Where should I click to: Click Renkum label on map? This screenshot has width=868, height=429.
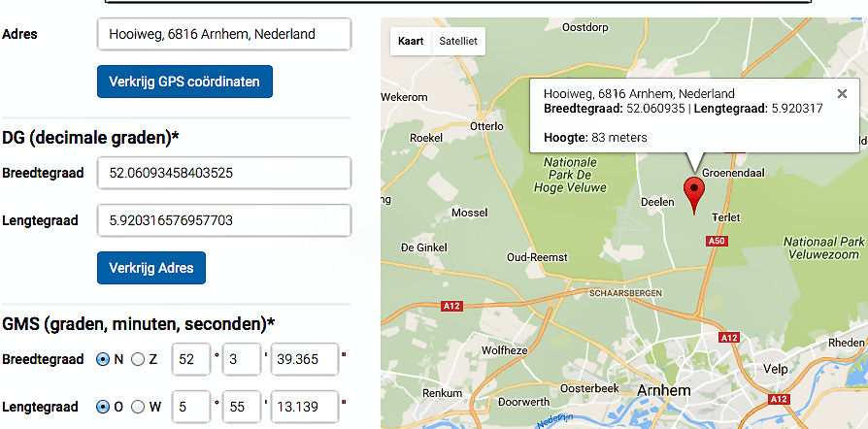443,393
